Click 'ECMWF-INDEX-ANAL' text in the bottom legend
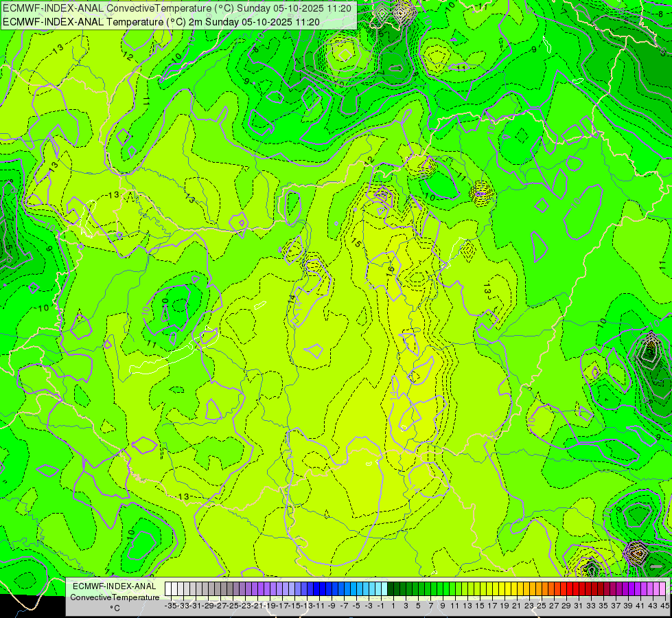 (115, 586)
